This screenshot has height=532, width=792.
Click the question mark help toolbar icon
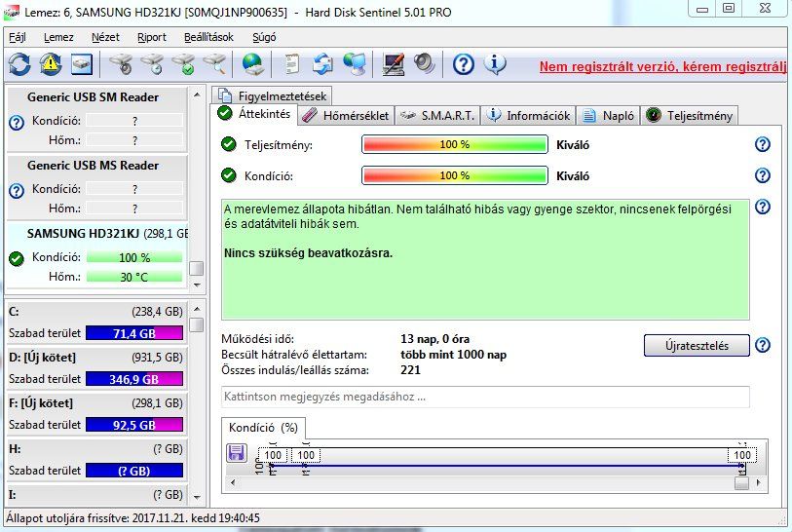click(463, 64)
